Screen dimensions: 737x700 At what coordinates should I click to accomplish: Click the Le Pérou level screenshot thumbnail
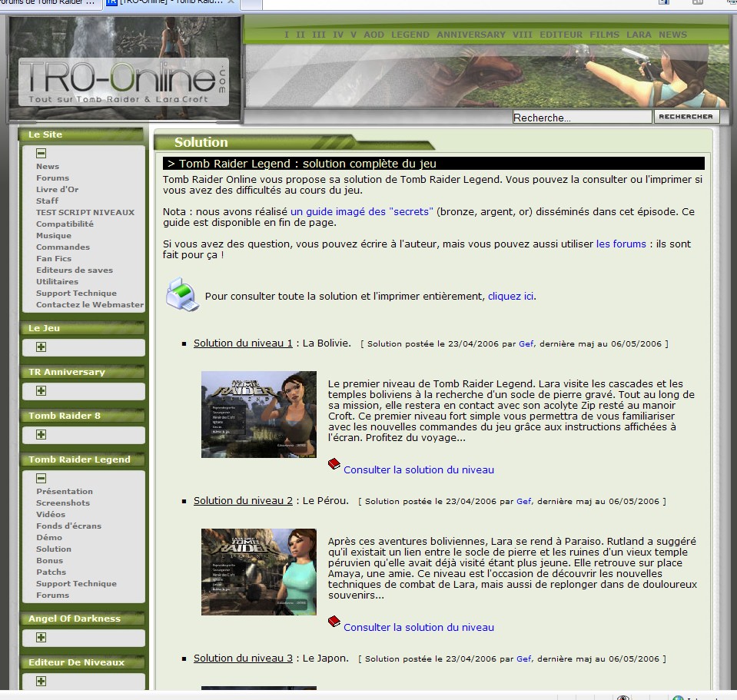click(259, 572)
